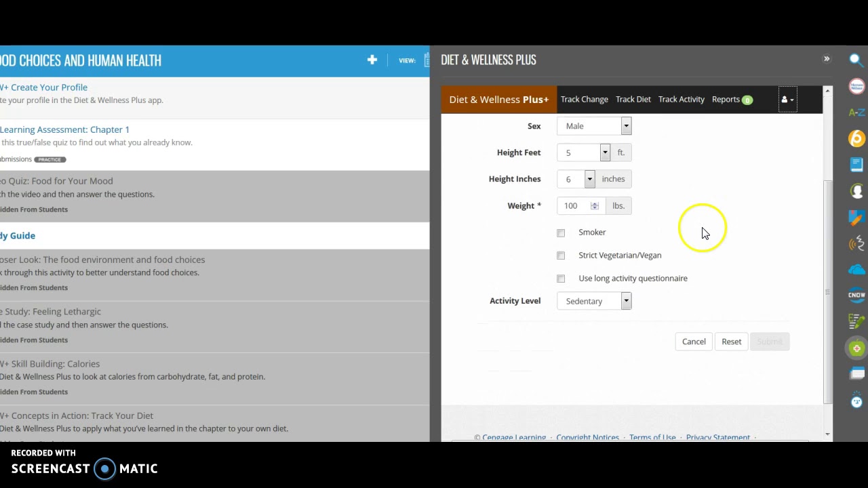The width and height of the screenshot is (868, 488).
Task: Click the Reset button
Action: pyautogui.click(x=731, y=342)
